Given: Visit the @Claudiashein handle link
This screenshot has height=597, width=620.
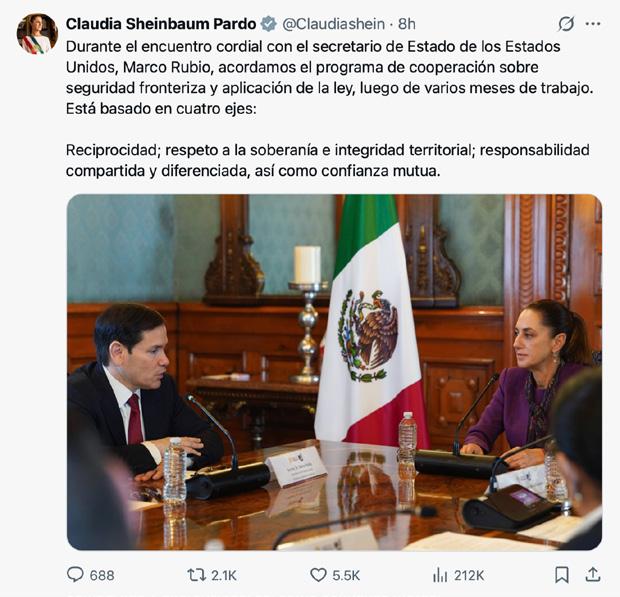Looking at the screenshot, I should pyautogui.click(x=333, y=24).
